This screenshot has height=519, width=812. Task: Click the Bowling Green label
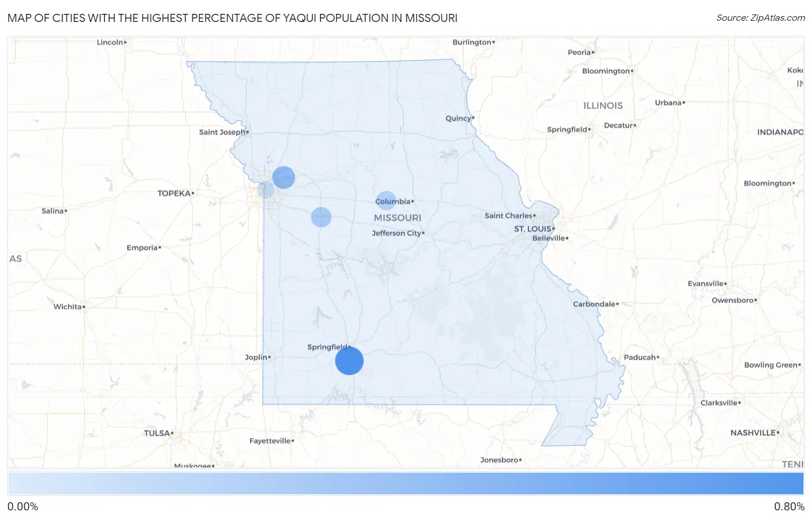tap(771, 365)
